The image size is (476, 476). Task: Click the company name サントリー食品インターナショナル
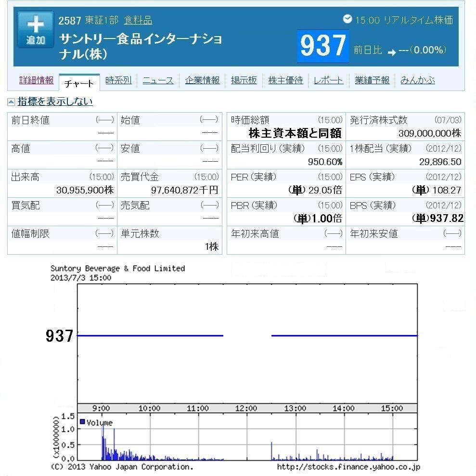[141, 47]
